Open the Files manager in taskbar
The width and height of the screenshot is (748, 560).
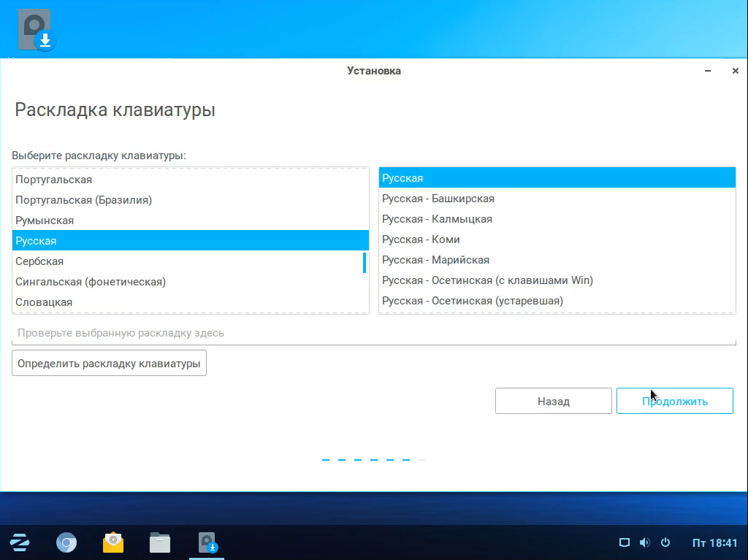160,542
